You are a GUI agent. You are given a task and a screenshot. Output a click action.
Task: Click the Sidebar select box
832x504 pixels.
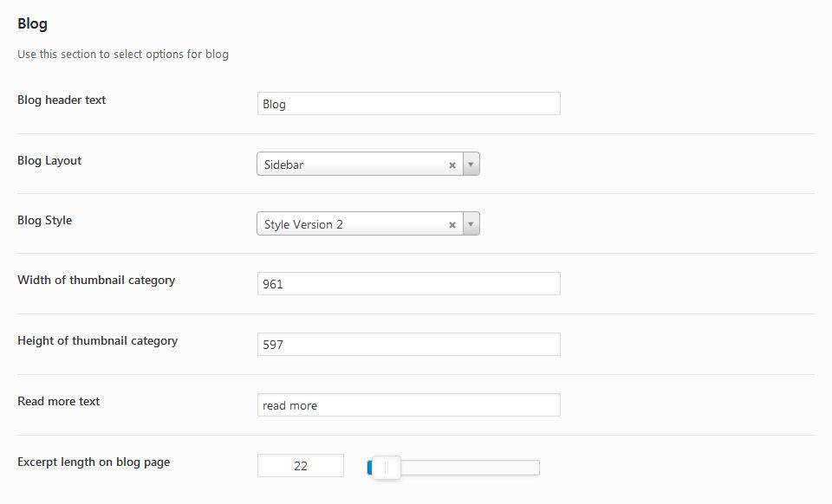coord(368,165)
